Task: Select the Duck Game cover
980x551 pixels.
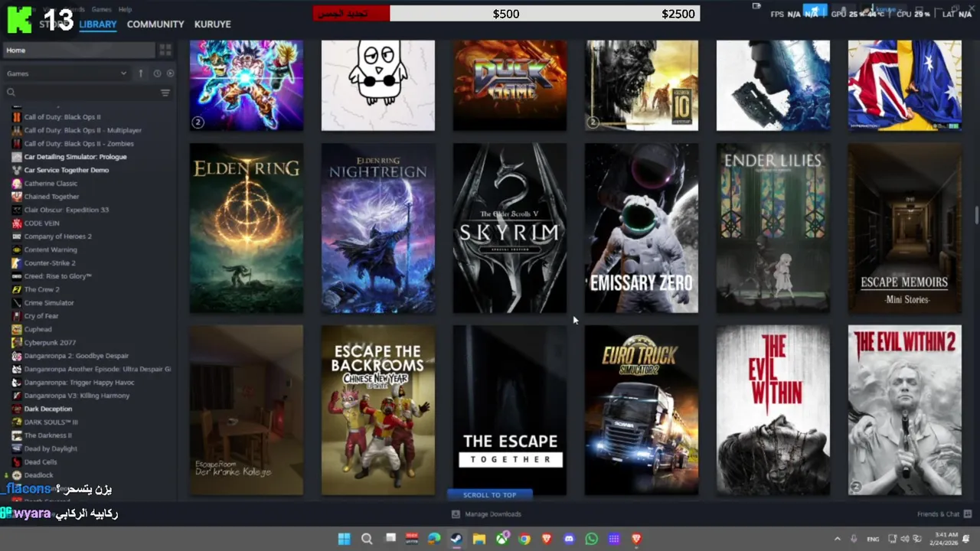Action: [x=510, y=86]
